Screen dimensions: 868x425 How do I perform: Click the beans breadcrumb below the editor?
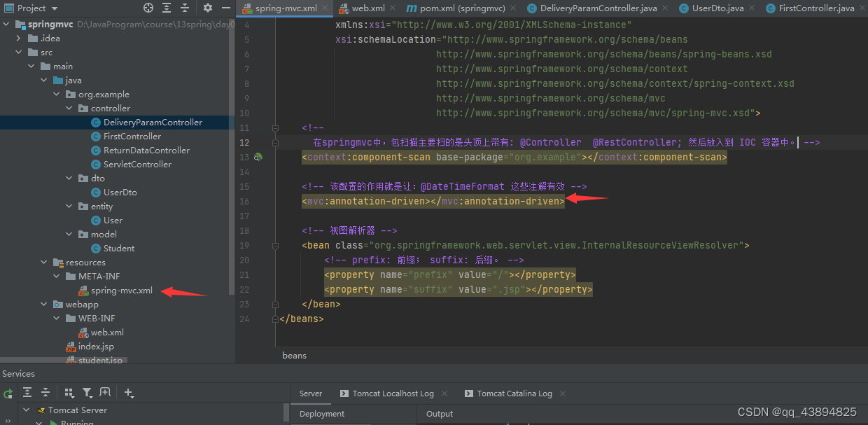click(x=294, y=355)
